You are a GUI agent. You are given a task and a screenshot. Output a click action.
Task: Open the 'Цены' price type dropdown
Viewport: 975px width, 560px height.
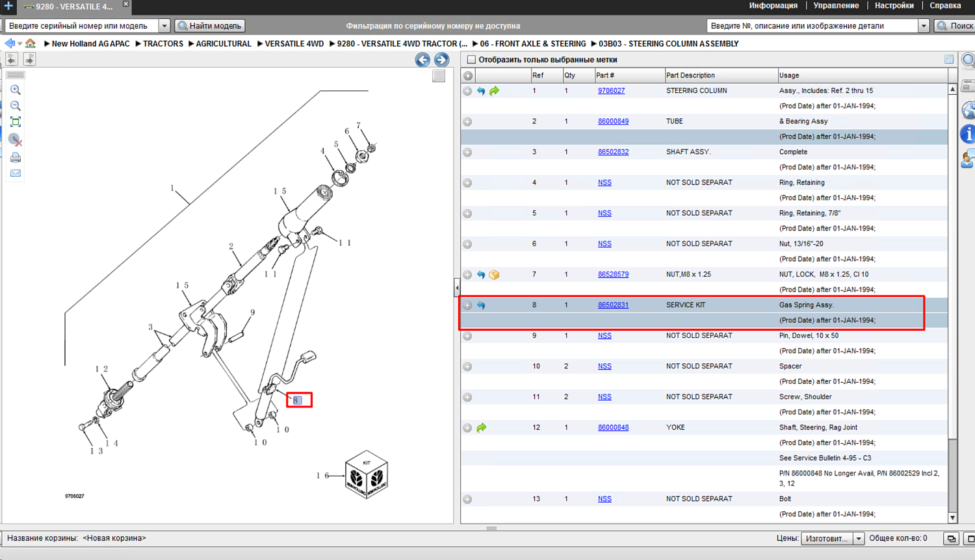coord(858,539)
